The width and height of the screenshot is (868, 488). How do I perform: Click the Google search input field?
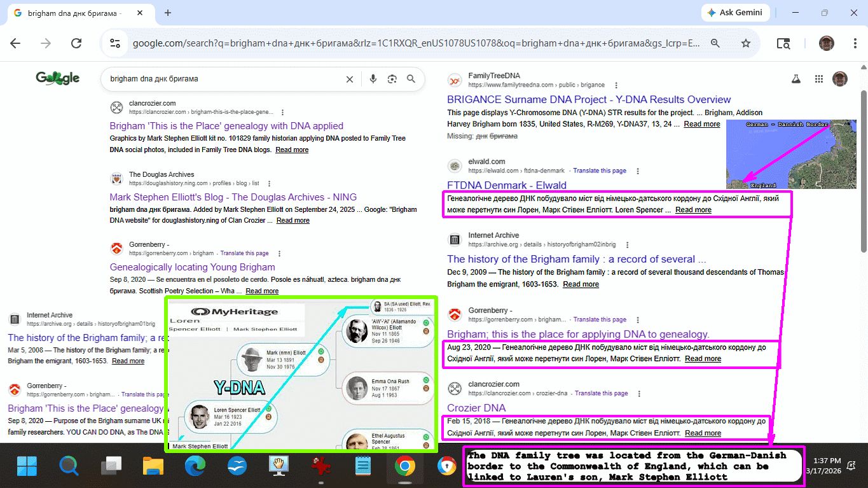click(223, 79)
